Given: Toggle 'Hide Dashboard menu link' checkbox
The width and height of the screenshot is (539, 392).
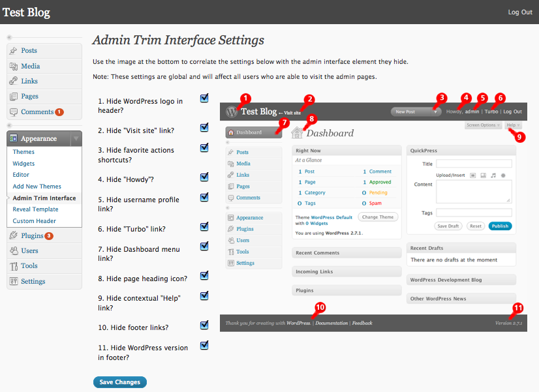Looking at the screenshot, I should 204,246.
